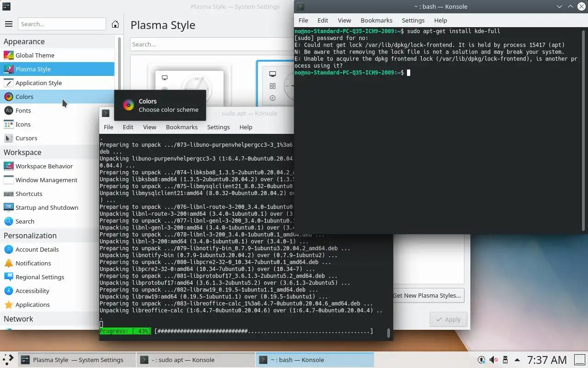Viewport: 588px width, 368px height.
Task: Open Help menu in sudo apt Konsole
Action: point(246,127)
